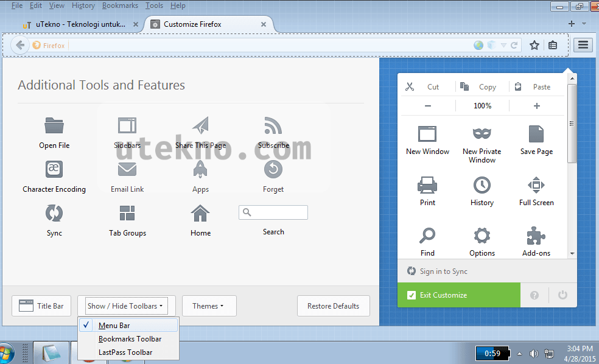
Task: Click the Print icon in menu panel
Action: click(x=427, y=185)
